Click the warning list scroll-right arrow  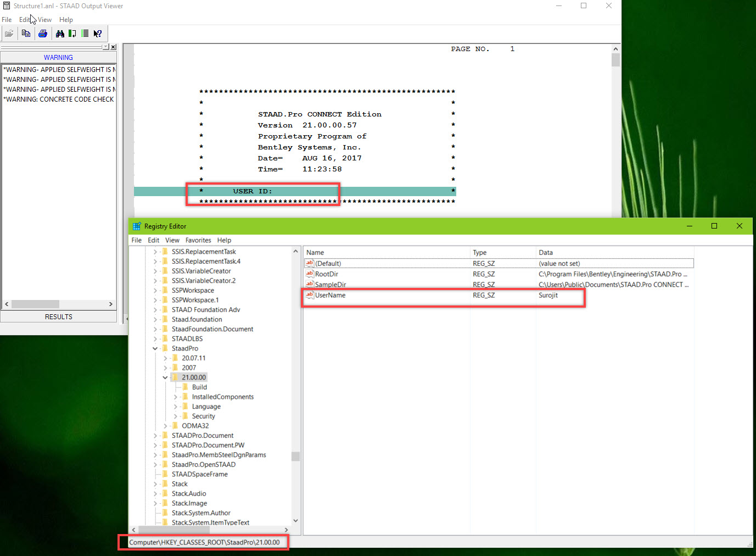(110, 304)
